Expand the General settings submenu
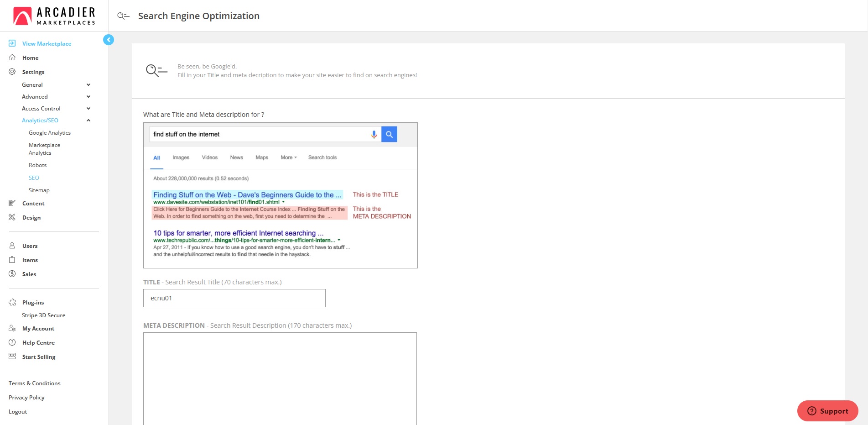868x425 pixels. pyautogui.click(x=88, y=85)
